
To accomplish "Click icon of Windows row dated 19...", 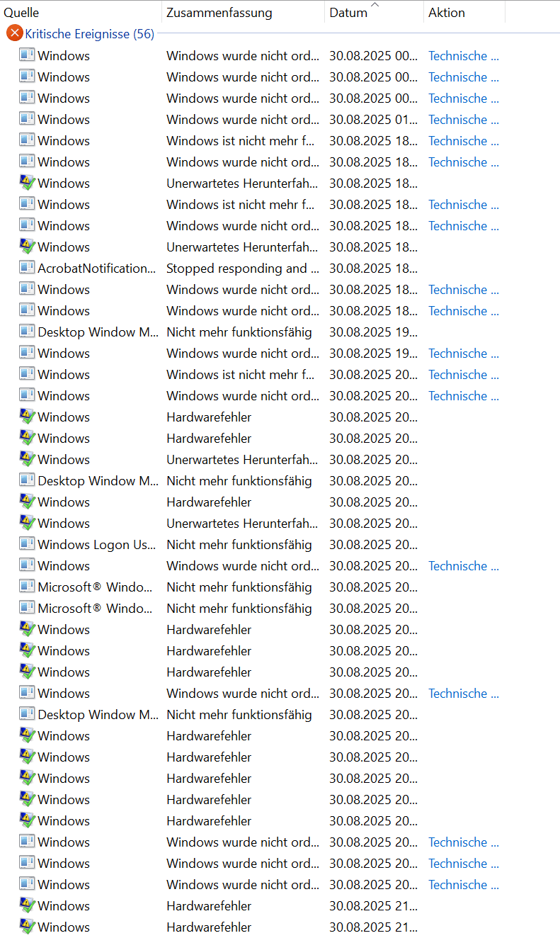I will [27, 353].
